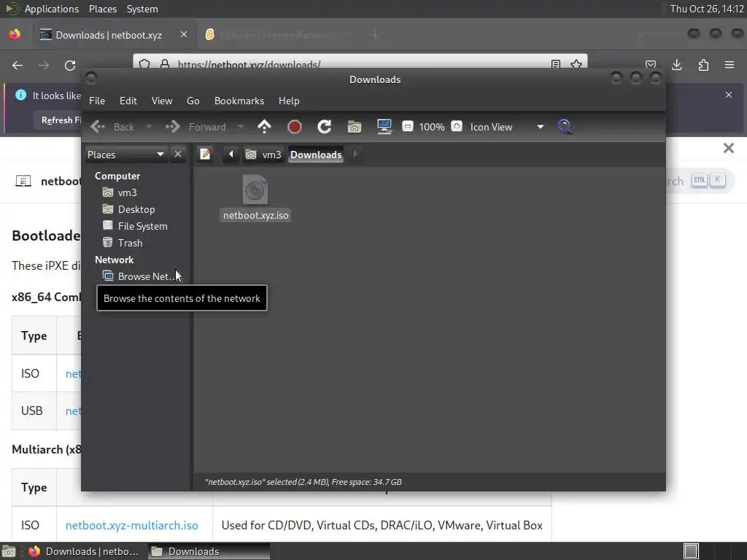Close the netboot page search overlay X
The image size is (747, 560).
coord(729,148)
